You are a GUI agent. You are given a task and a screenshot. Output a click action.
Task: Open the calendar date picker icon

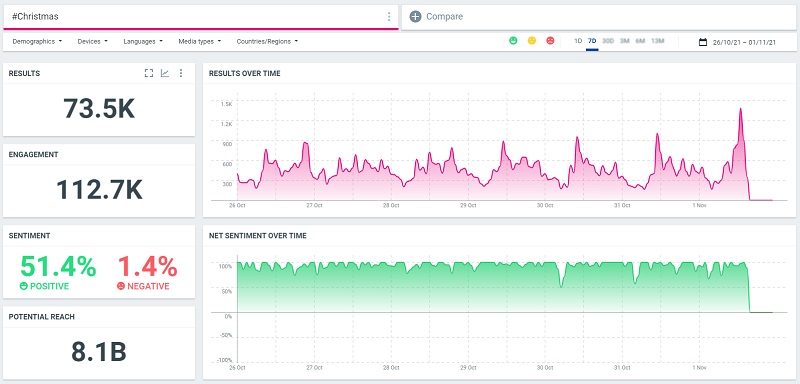click(x=703, y=42)
